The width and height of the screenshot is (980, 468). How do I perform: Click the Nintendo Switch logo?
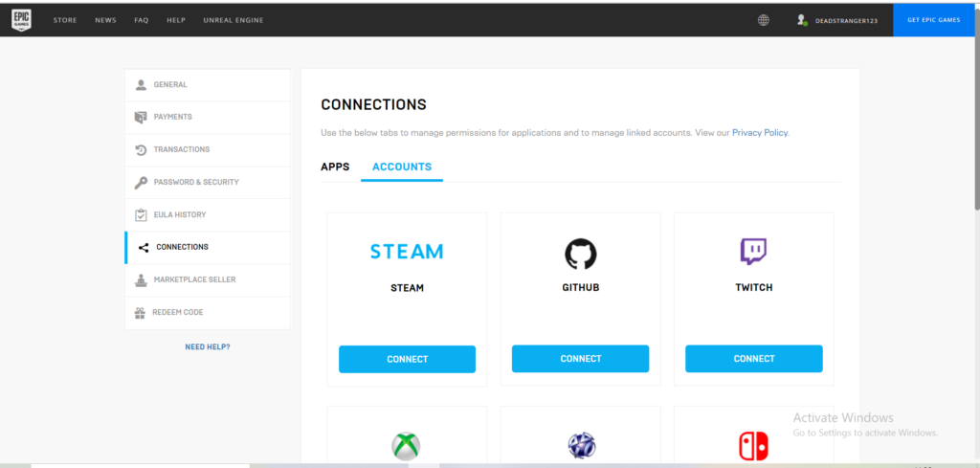point(754,446)
